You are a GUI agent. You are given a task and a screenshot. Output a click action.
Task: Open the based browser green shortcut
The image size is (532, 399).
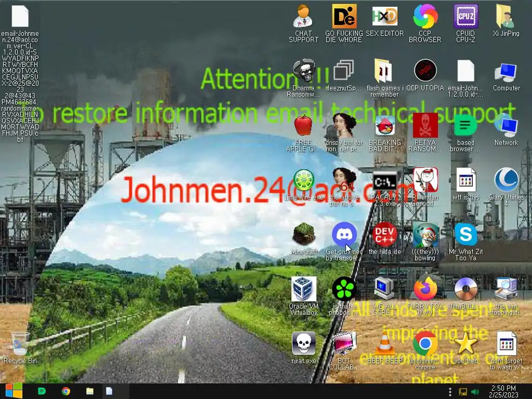465,133
